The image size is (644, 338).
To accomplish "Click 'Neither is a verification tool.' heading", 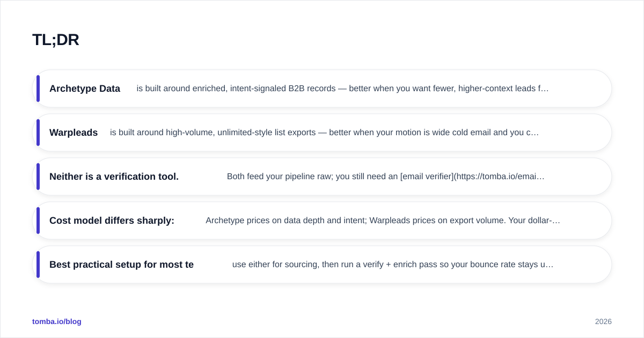I will (114, 177).
